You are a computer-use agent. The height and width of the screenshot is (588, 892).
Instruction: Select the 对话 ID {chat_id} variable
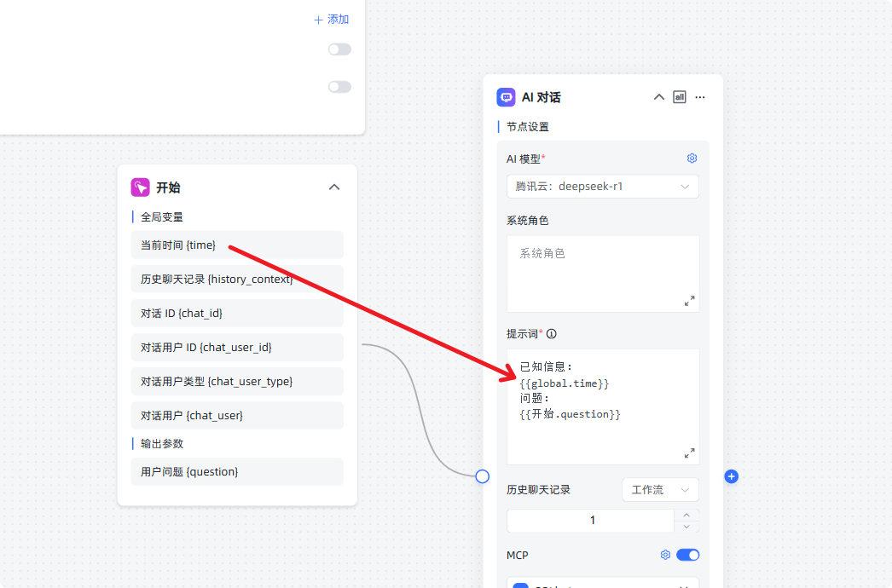tap(237, 314)
